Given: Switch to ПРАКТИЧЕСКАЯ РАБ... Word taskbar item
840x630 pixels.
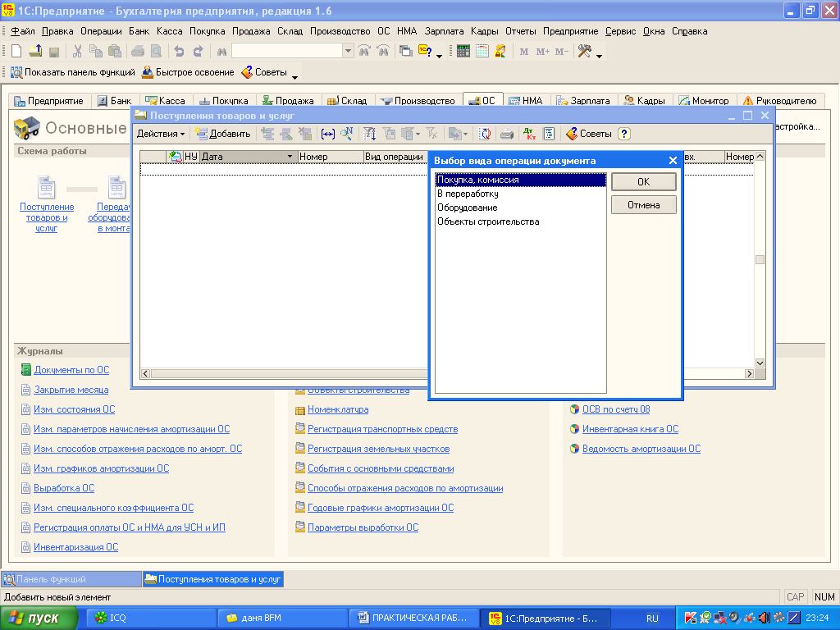Looking at the screenshot, I should (x=413, y=619).
